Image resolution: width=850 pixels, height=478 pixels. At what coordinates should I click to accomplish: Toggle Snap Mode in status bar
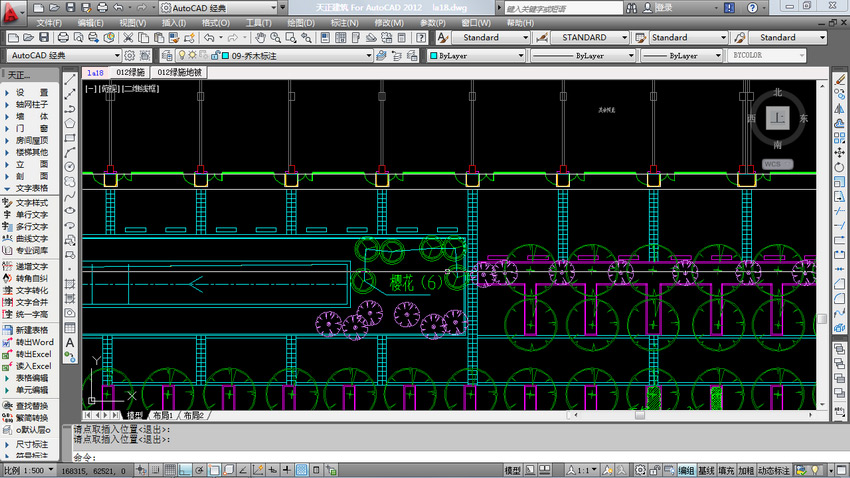[x=156, y=470]
